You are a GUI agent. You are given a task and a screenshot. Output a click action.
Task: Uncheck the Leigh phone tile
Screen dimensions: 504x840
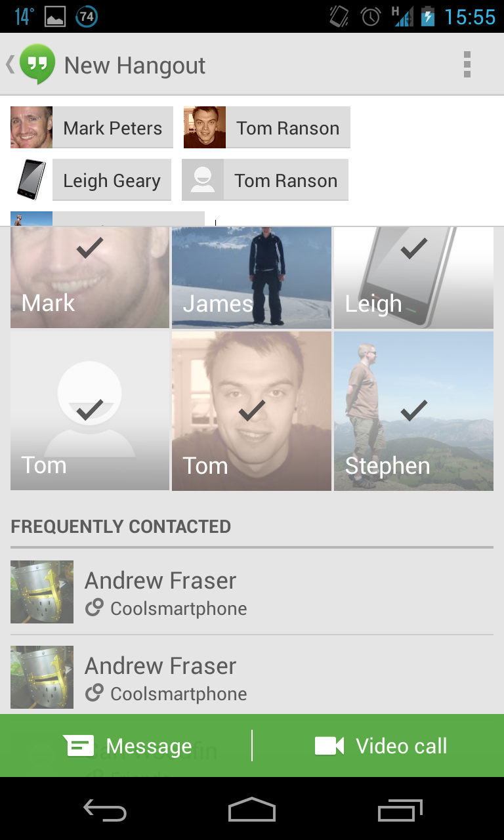(413, 277)
